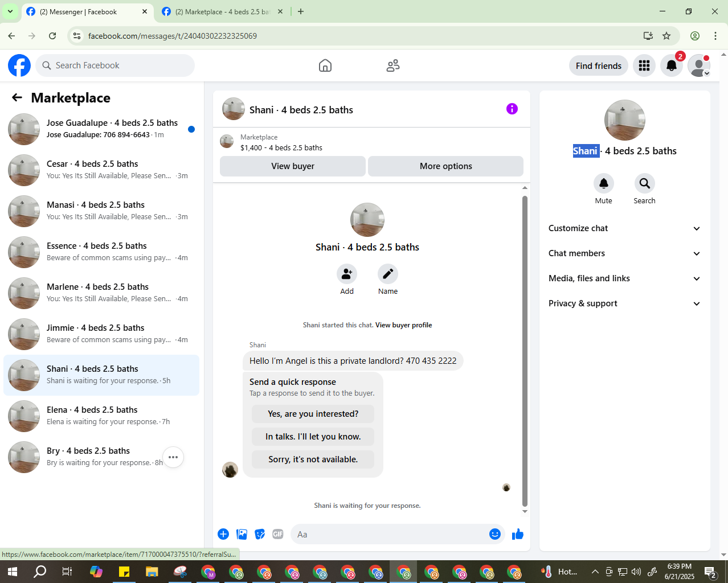
Task: Go to the Home feed icon
Action: (325, 65)
